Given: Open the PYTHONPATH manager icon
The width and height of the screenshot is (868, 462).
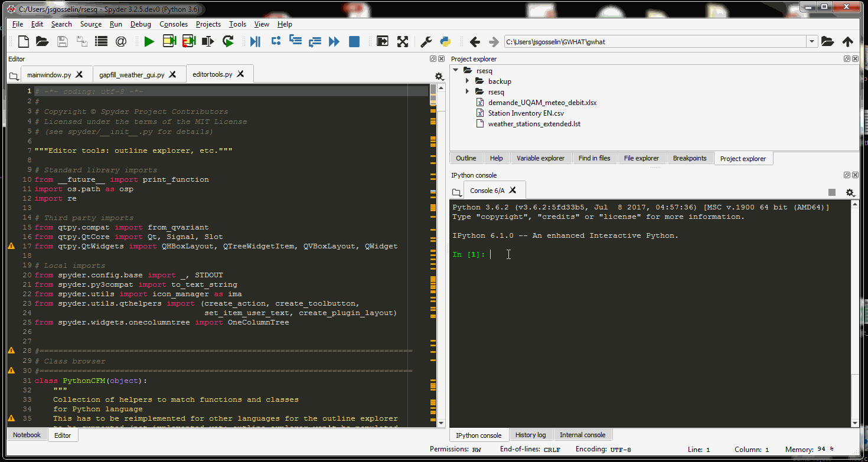Looking at the screenshot, I should coord(445,41).
